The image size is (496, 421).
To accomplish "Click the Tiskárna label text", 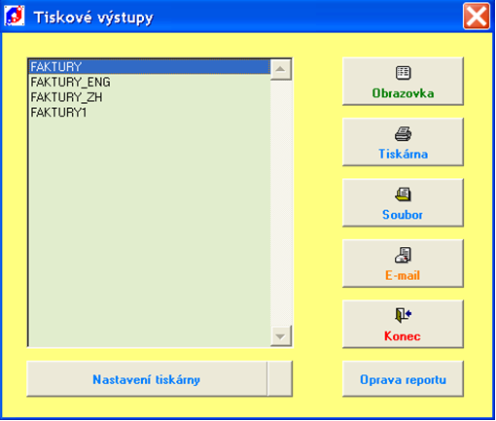I will click(x=403, y=154).
